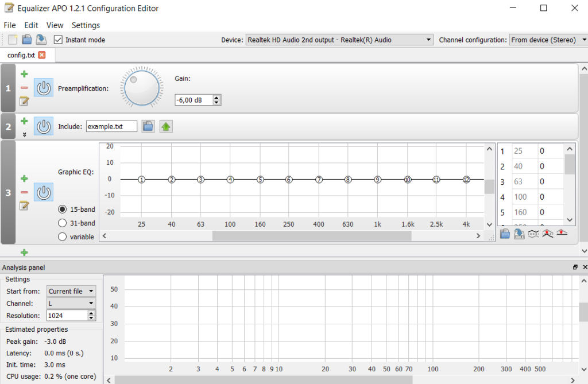Import Graphic EQ curve from file
Viewport: 588px width, 384px height.
pos(505,234)
